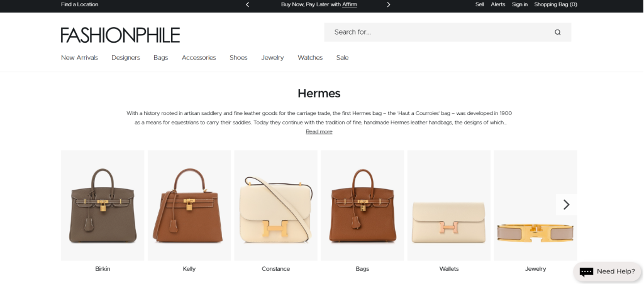Open the New Arrivals menu
644x284 pixels.
click(80, 57)
